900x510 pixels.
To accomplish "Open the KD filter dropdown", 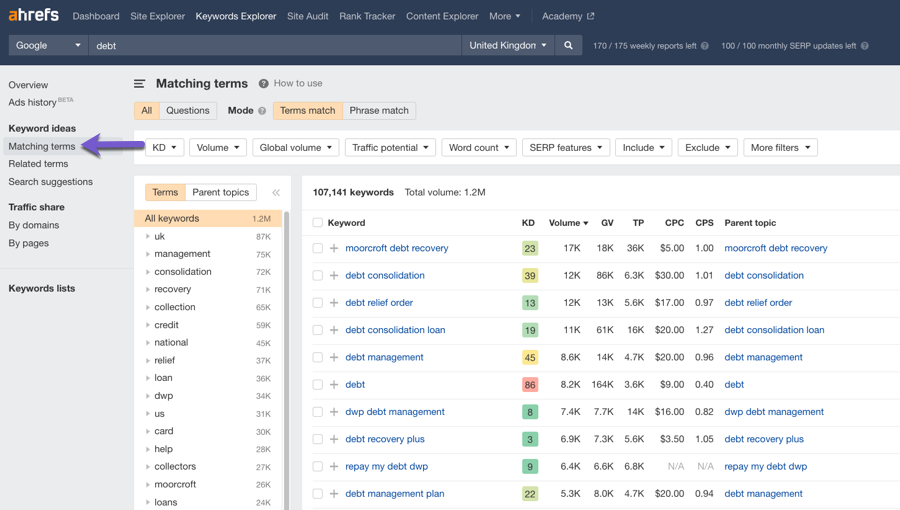I will 164,147.
